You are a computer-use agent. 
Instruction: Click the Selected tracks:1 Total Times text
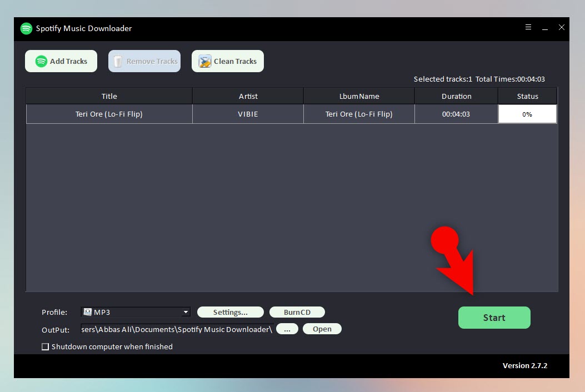(x=479, y=79)
